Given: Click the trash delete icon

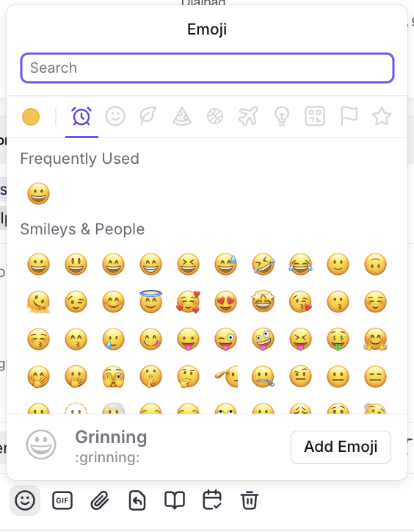Looking at the screenshot, I should pos(250,500).
